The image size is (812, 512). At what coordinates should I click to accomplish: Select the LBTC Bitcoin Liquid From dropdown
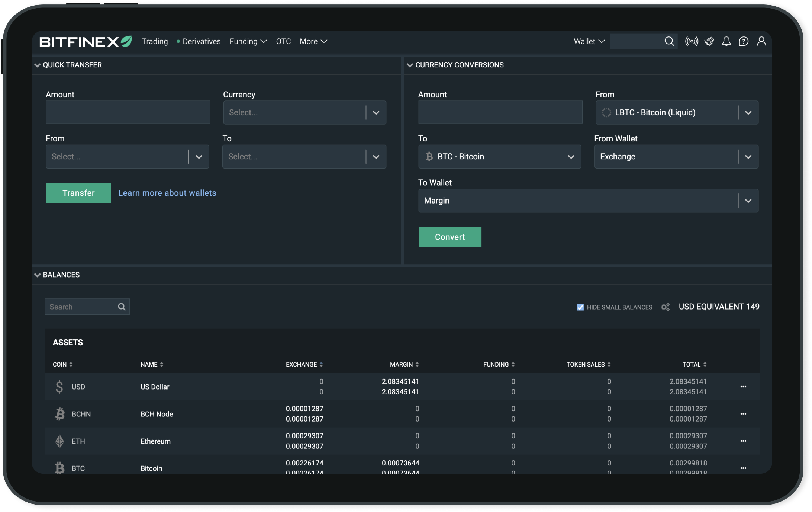point(676,112)
